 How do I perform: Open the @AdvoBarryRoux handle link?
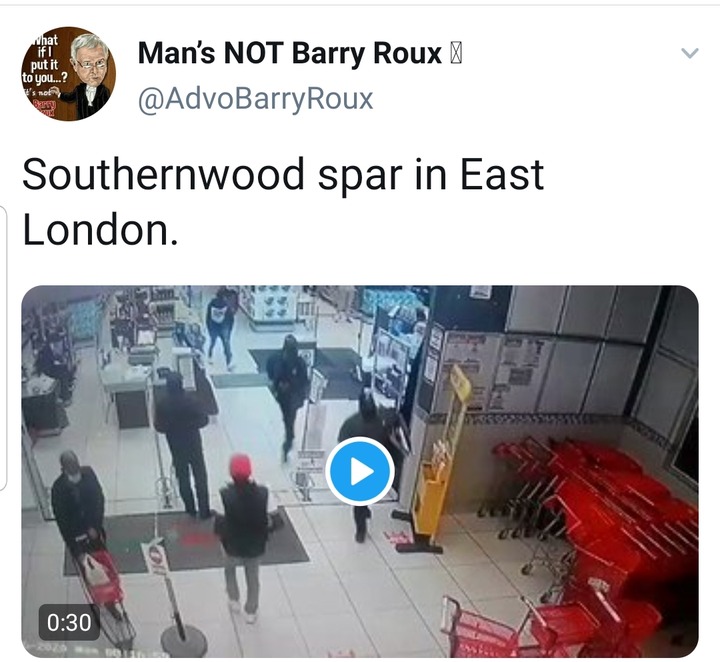255,99
